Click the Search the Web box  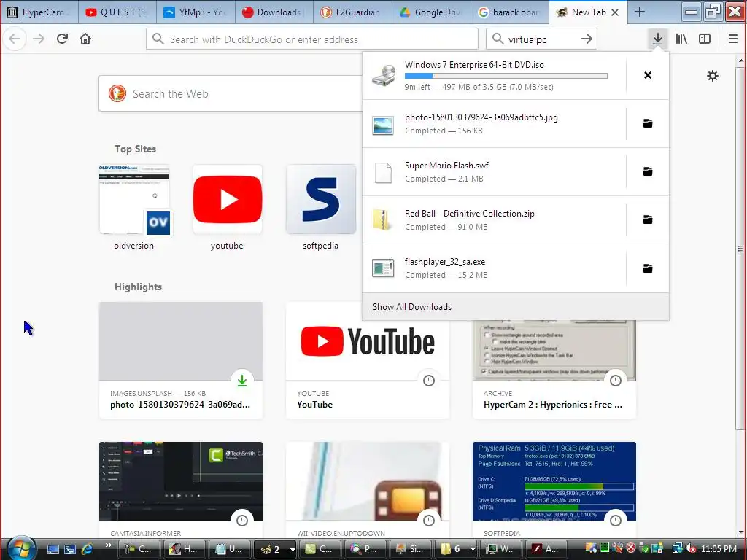(231, 93)
